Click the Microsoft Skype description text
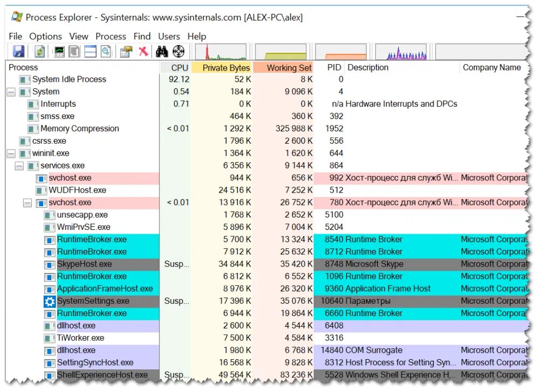This screenshot has width=539, height=392. coord(374,264)
